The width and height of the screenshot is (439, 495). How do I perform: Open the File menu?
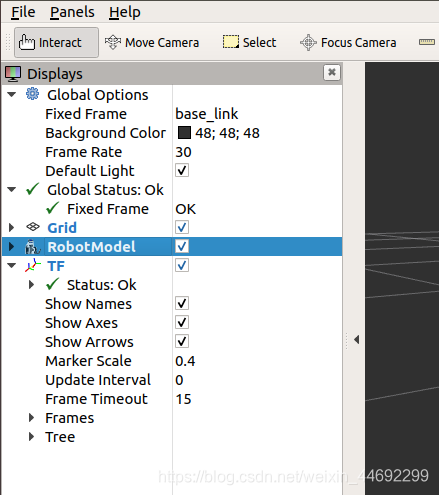23,12
